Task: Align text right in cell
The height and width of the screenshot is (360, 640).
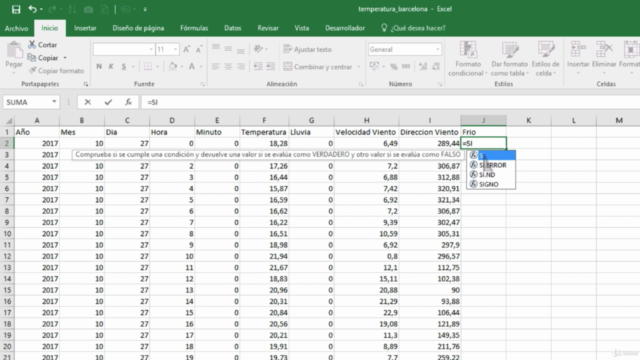Action: (x=241, y=67)
